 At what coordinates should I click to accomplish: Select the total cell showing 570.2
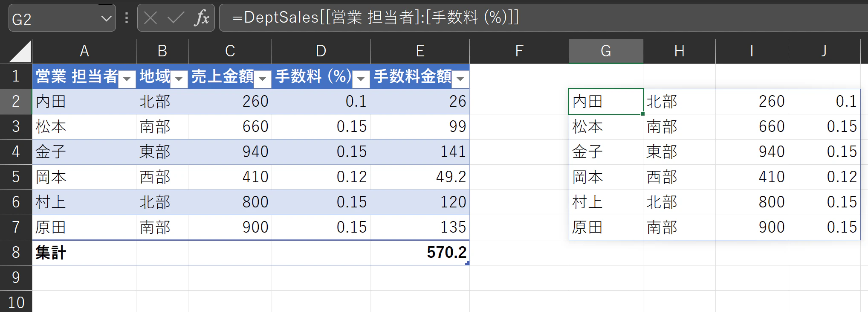[420, 252]
